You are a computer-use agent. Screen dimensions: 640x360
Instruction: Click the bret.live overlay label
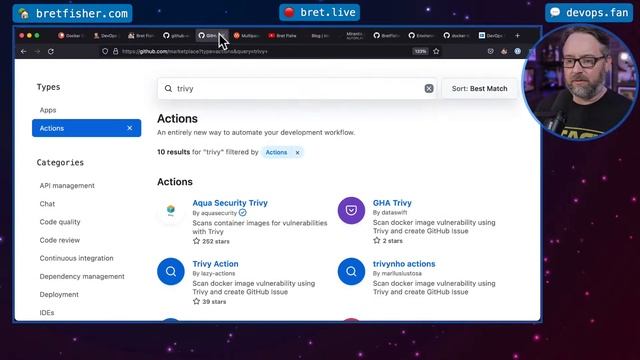[x=320, y=12]
